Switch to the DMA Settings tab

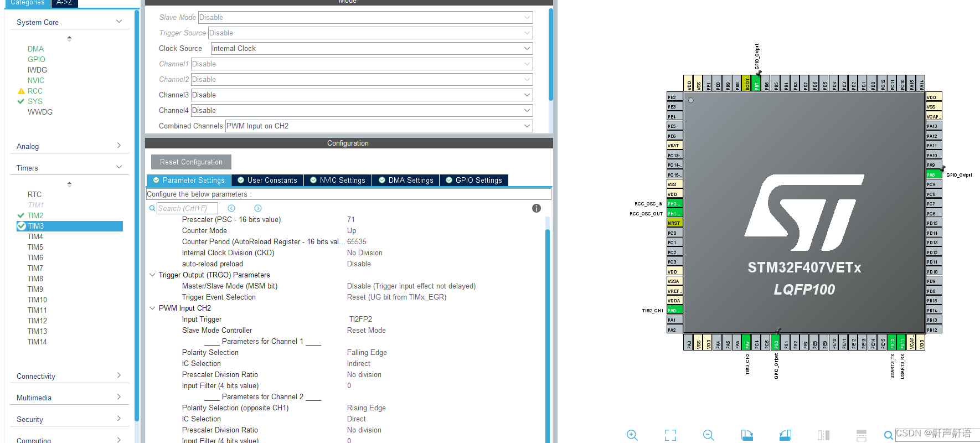406,180
